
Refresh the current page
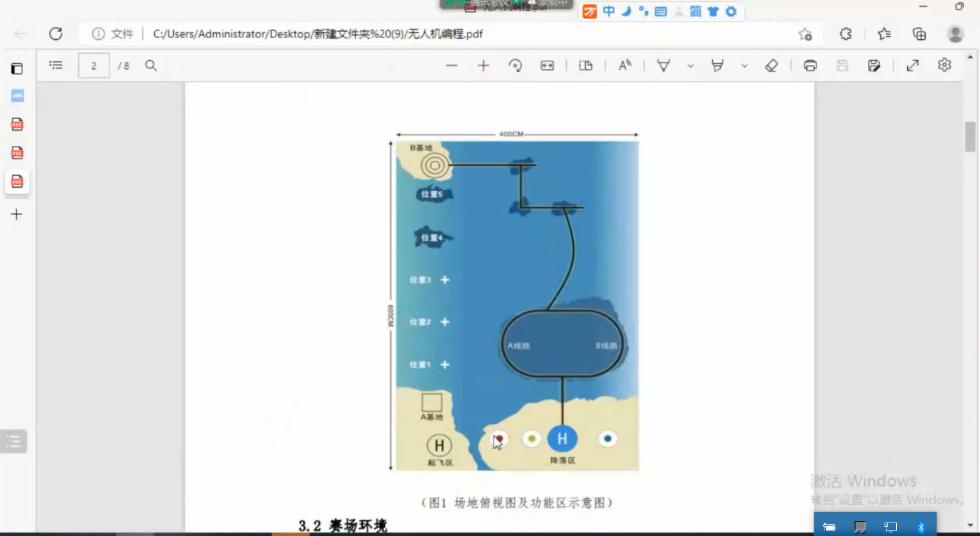[56, 34]
